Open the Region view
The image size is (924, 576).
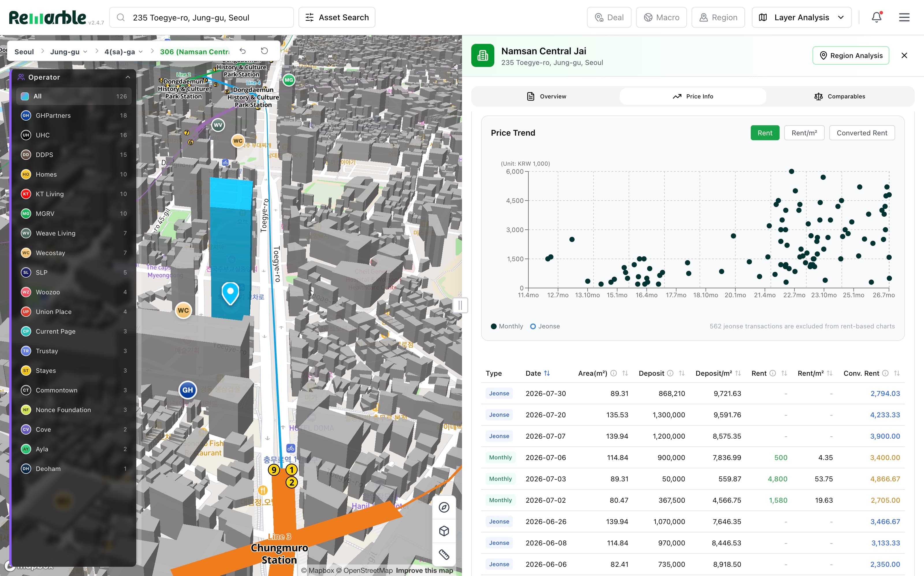pyautogui.click(x=718, y=17)
